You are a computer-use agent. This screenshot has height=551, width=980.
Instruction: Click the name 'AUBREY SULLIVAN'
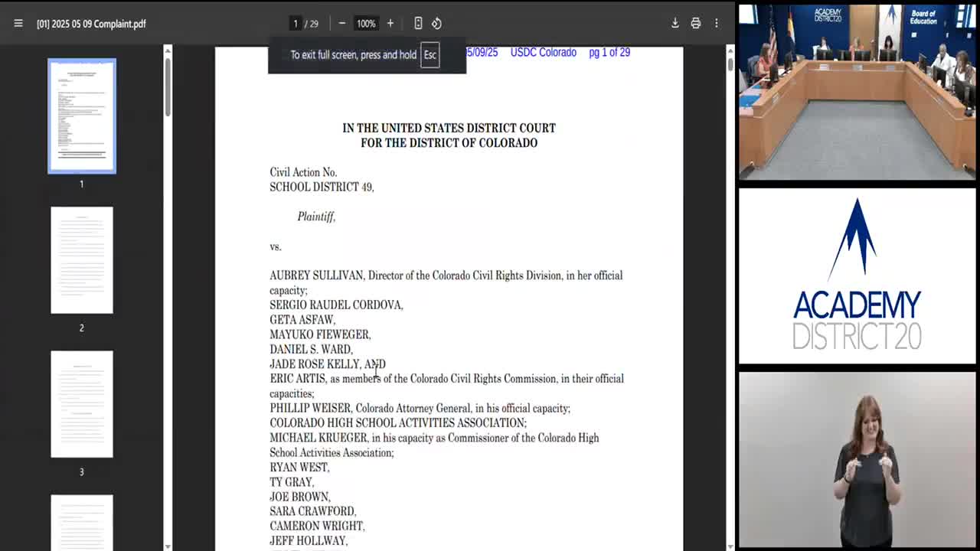[x=317, y=275]
